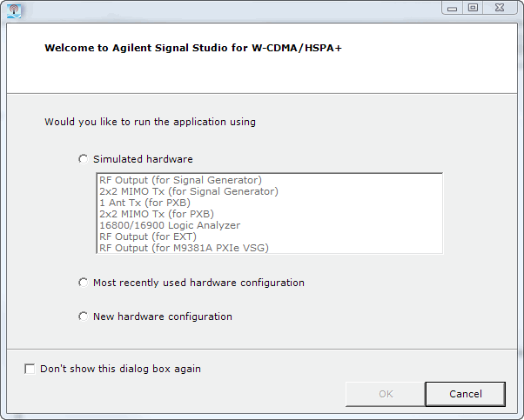Click the New hardware configuration label
The image size is (524, 420).
163,317
